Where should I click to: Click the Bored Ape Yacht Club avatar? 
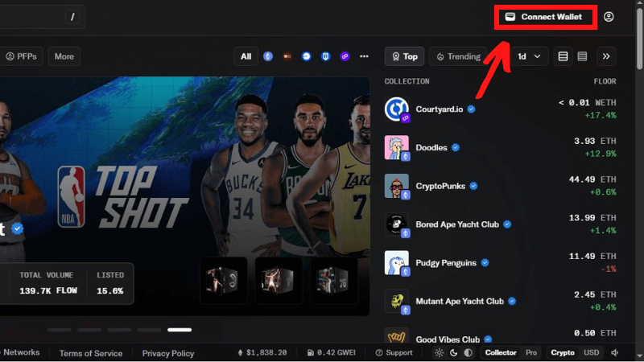(397, 224)
